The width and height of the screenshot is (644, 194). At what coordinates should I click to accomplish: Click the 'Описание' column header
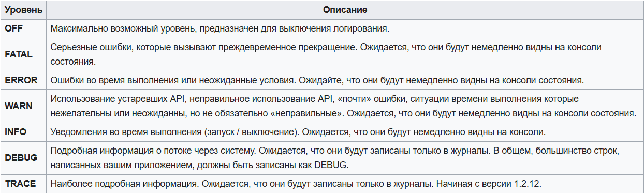[345, 10]
